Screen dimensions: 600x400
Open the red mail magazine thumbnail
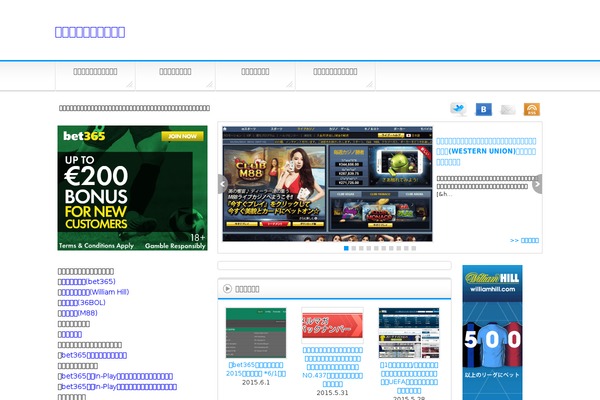pyautogui.click(x=332, y=325)
